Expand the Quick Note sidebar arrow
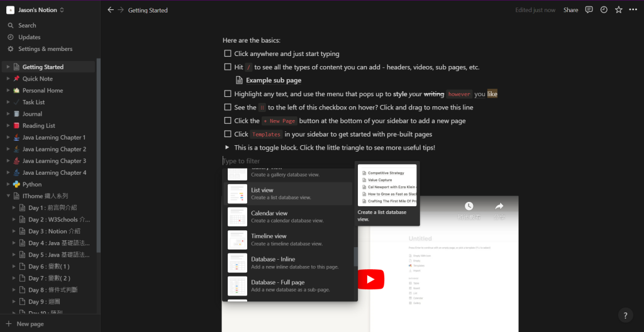The image size is (644, 332). [x=8, y=79]
